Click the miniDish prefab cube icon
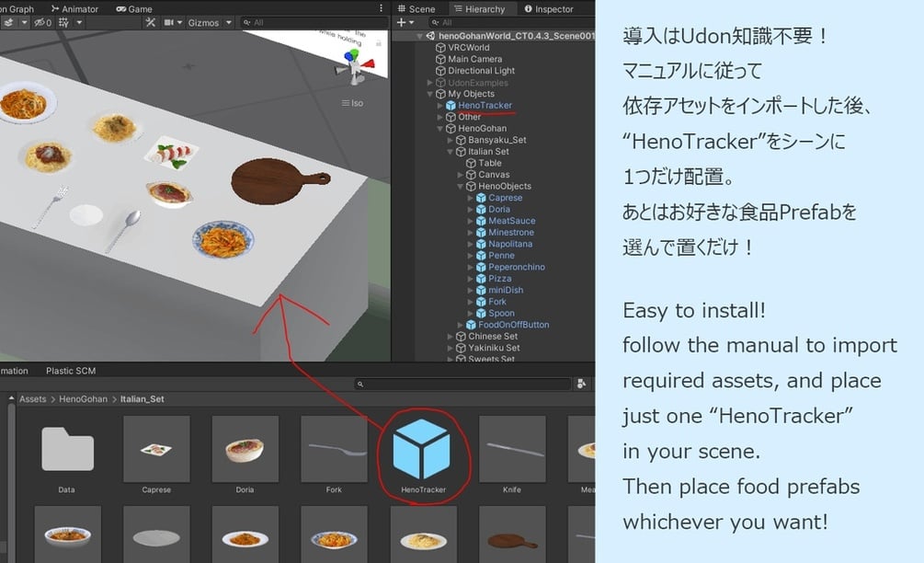Screen dimensions: 924x563 tap(481, 291)
